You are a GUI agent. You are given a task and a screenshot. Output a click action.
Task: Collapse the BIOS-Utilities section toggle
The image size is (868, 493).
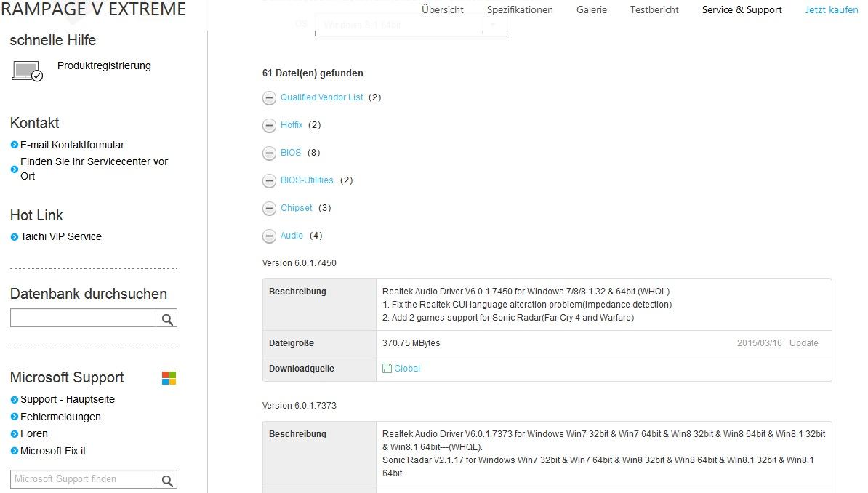coord(269,181)
